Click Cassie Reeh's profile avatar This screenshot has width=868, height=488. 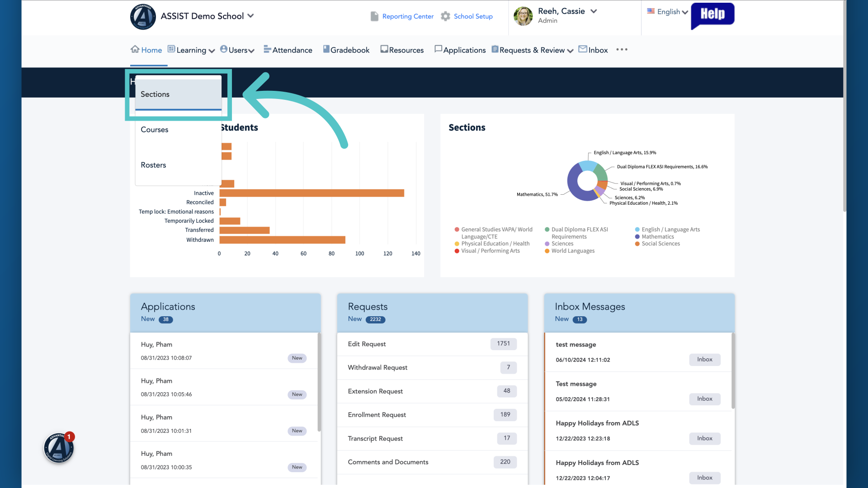[x=523, y=16]
